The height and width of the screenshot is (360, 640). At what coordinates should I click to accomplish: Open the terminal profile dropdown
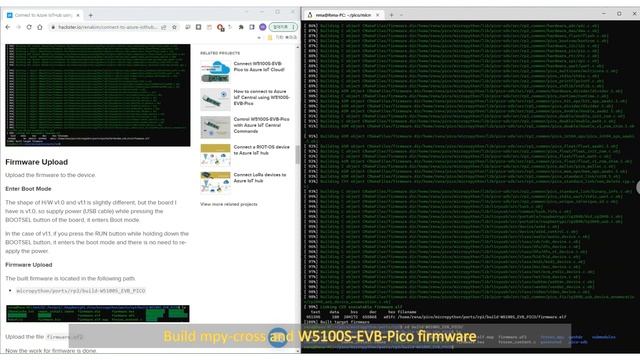(402, 15)
